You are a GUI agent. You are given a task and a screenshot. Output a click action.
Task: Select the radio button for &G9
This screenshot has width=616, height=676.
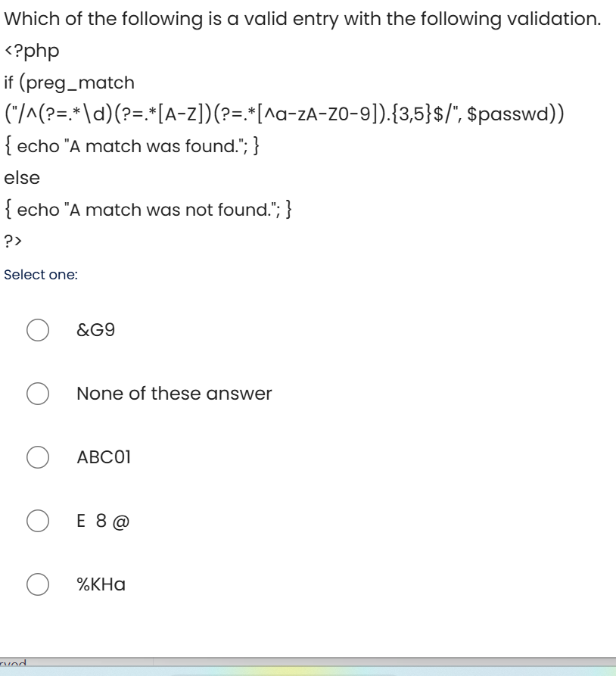click(x=38, y=329)
